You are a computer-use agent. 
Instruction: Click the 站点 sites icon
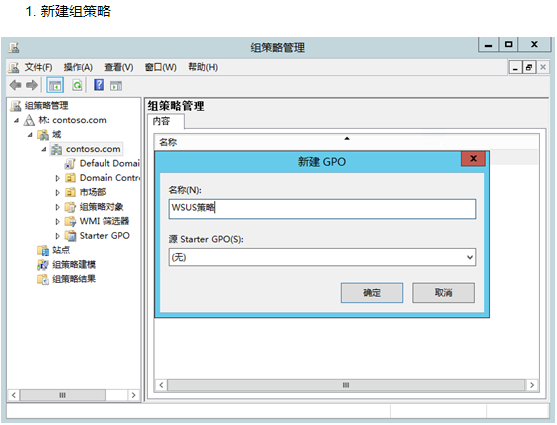coord(43,250)
